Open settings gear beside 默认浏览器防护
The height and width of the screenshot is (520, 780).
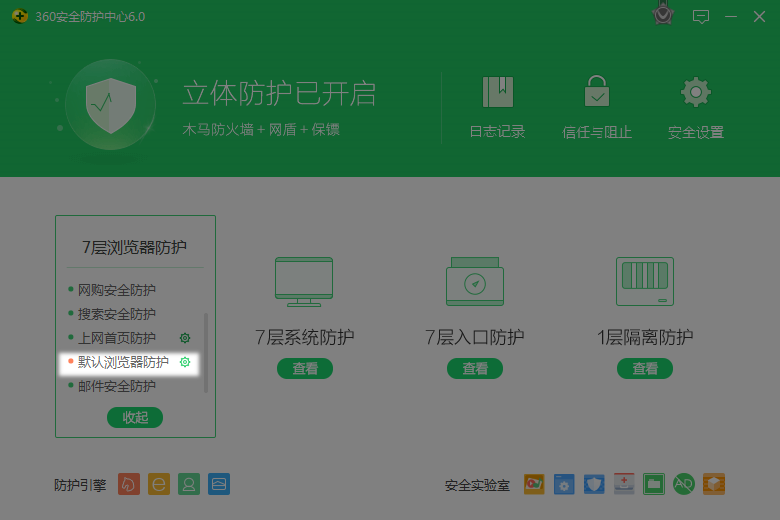(185, 362)
